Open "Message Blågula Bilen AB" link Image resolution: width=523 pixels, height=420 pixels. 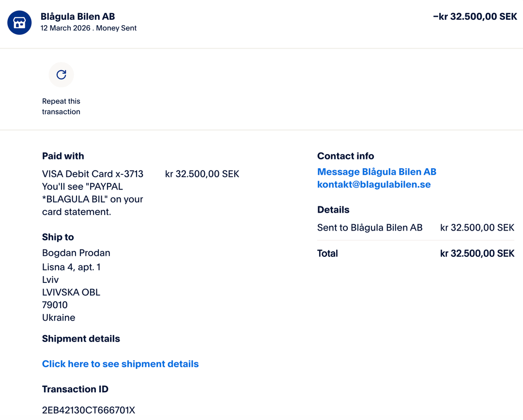[x=376, y=172]
